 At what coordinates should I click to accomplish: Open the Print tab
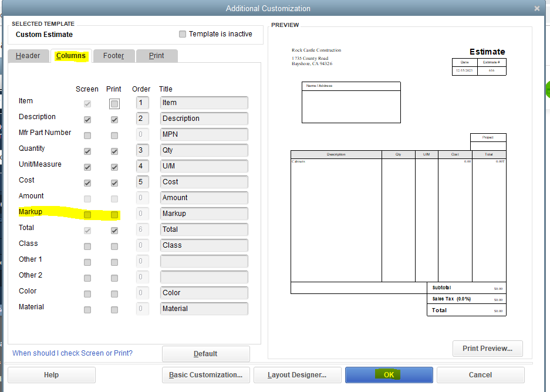(157, 56)
